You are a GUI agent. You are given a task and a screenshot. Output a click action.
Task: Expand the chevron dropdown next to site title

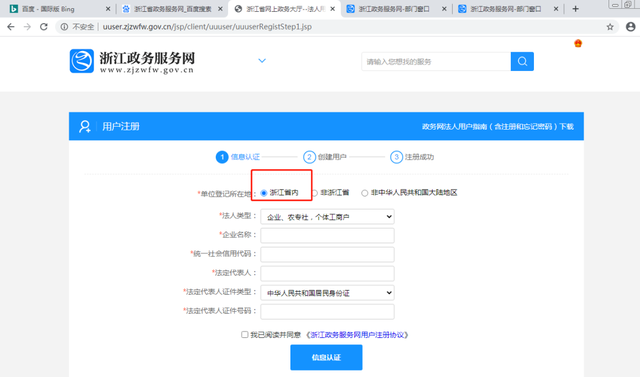click(x=262, y=61)
